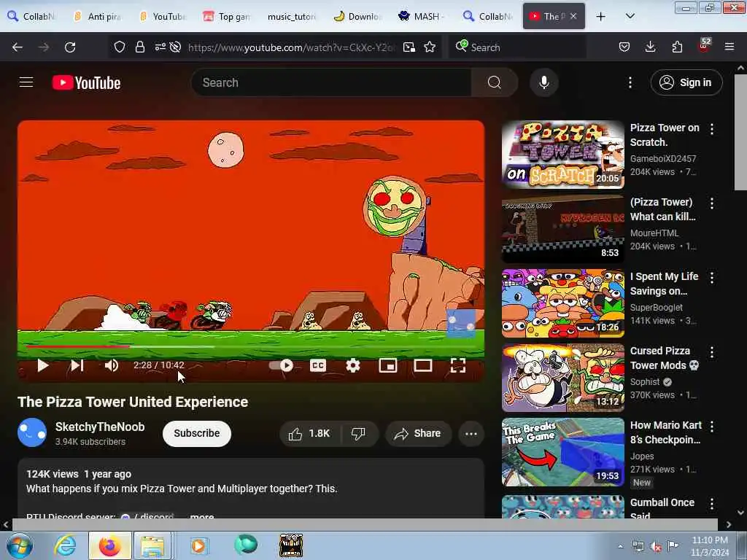Bookmark this page star
Image resolution: width=747 pixels, height=560 pixels.
(x=430, y=47)
